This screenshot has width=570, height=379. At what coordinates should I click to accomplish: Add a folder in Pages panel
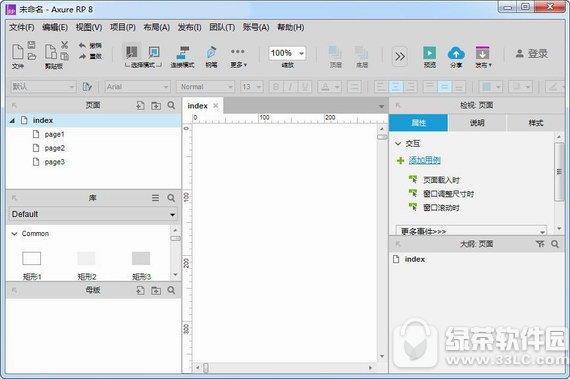[x=156, y=106]
